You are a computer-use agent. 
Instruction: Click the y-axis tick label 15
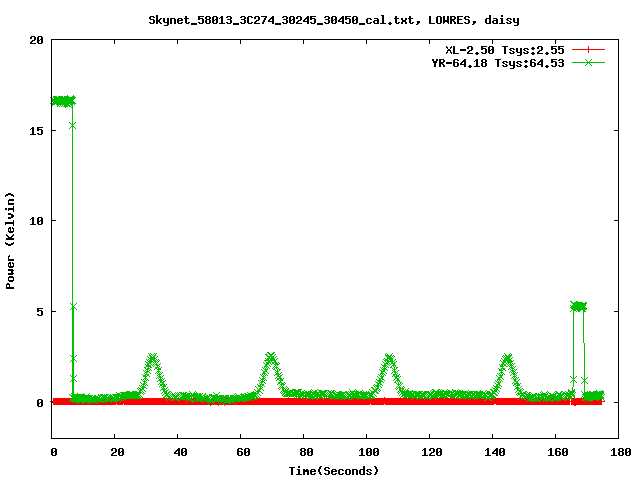pyautogui.click(x=36, y=131)
